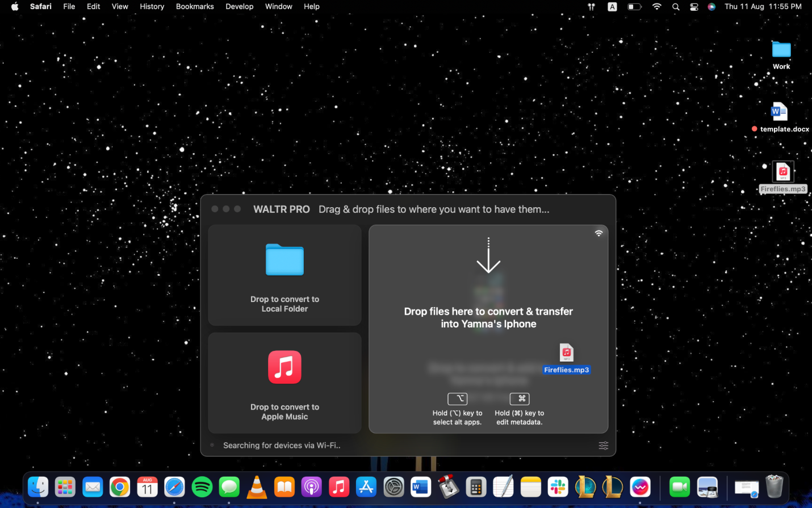
Task: Select Fireflies.mp3 file inside the WALTR window
Action: pos(567,359)
